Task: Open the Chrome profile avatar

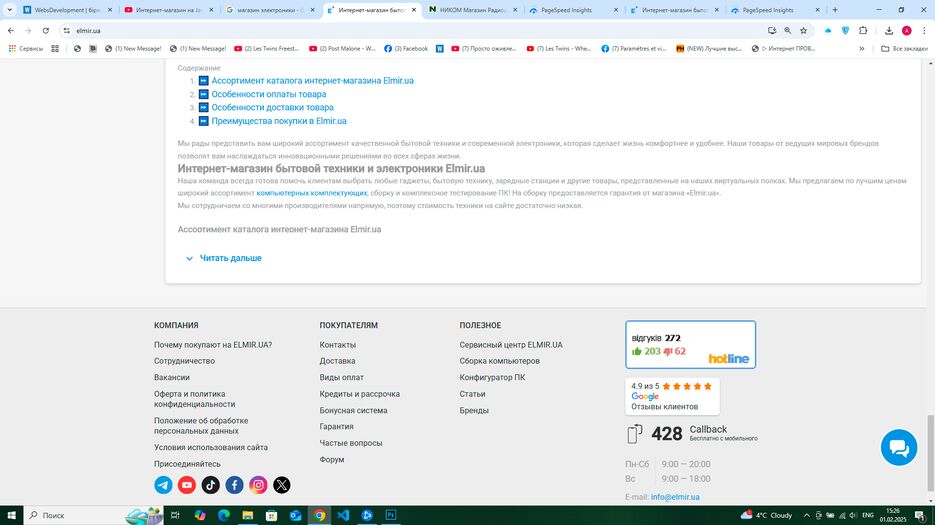Action: click(x=906, y=30)
